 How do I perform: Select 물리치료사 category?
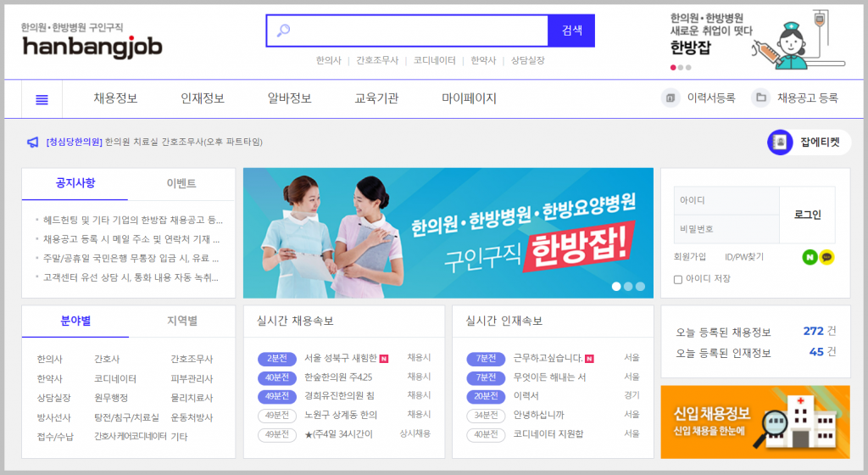click(192, 398)
